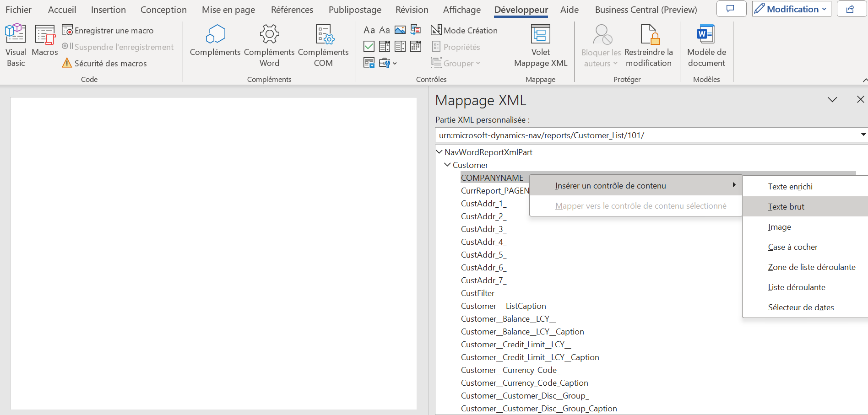
Task: Switch to the Révision ribbon tab
Action: click(412, 10)
